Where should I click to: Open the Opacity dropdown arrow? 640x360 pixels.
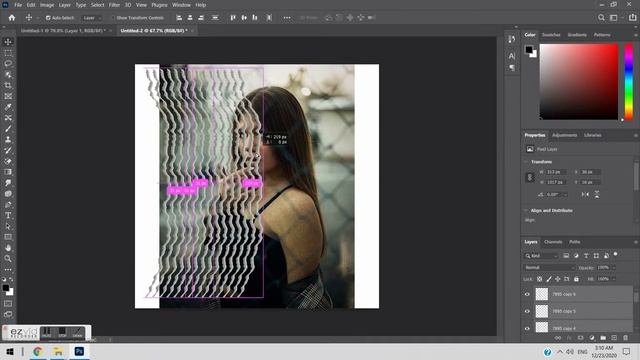point(614,268)
